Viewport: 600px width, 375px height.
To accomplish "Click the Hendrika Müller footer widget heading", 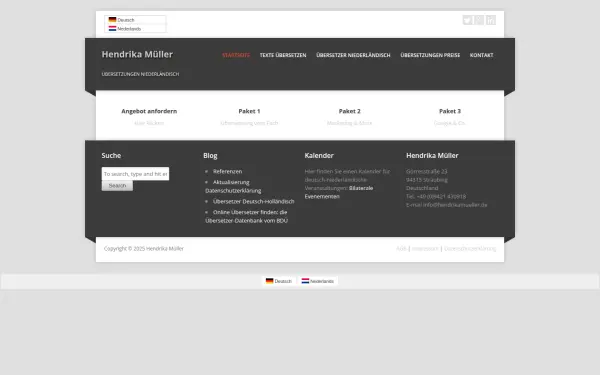I will (x=432, y=155).
